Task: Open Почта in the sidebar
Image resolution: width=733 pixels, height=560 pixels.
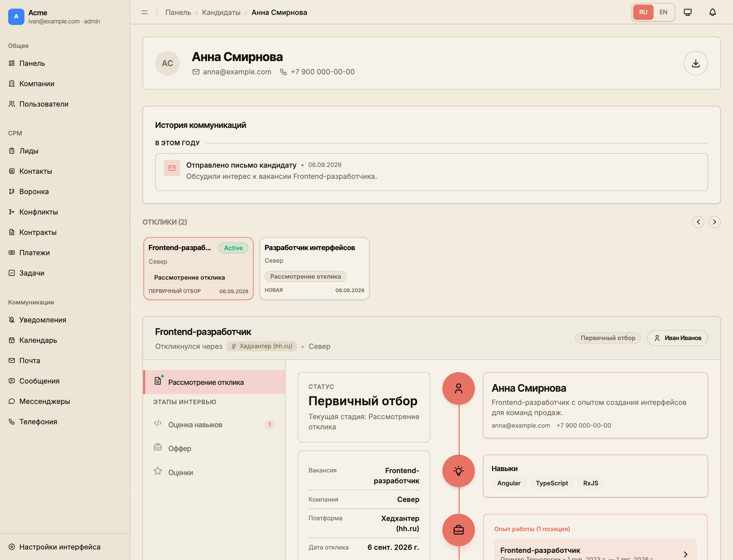Action: point(65,361)
